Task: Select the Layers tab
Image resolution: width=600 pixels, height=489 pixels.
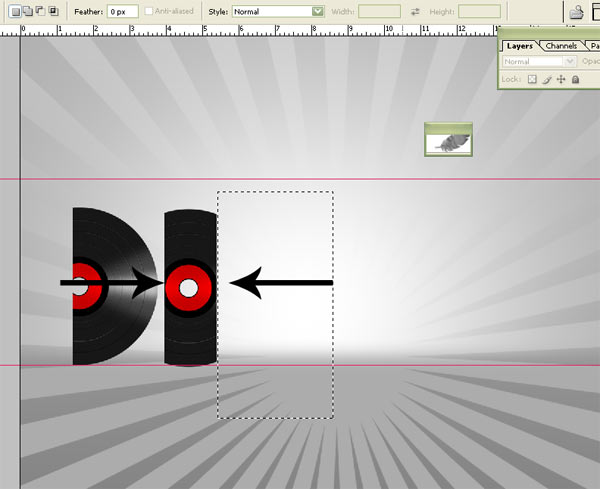Action: click(x=519, y=46)
